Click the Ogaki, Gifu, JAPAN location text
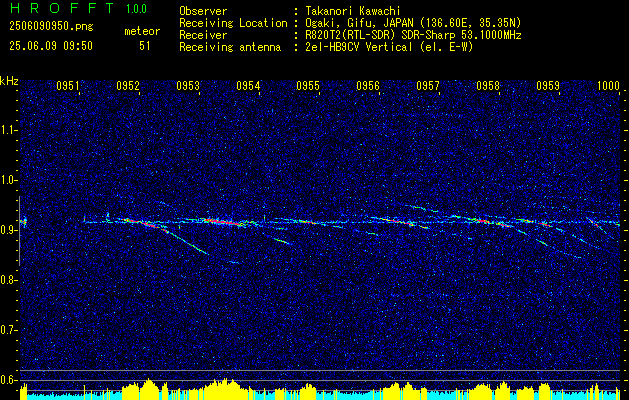Screen dimensions: 629x400 click(413, 23)
